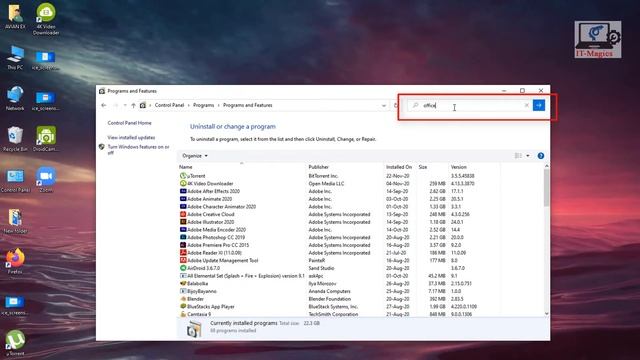
Task: Open This PC desktop icon
Action: pyautogui.click(x=15, y=58)
